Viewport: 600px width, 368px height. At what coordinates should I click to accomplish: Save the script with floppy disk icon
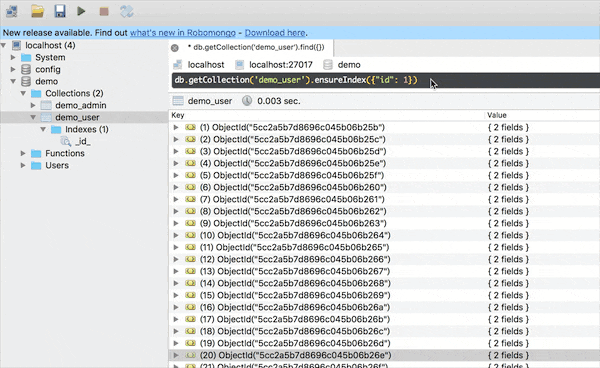pyautogui.click(x=60, y=11)
